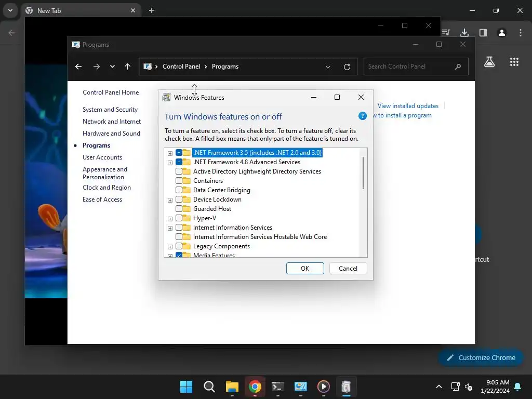
Task: Enable Data Center Bridging checkbox
Action: [x=179, y=190]
